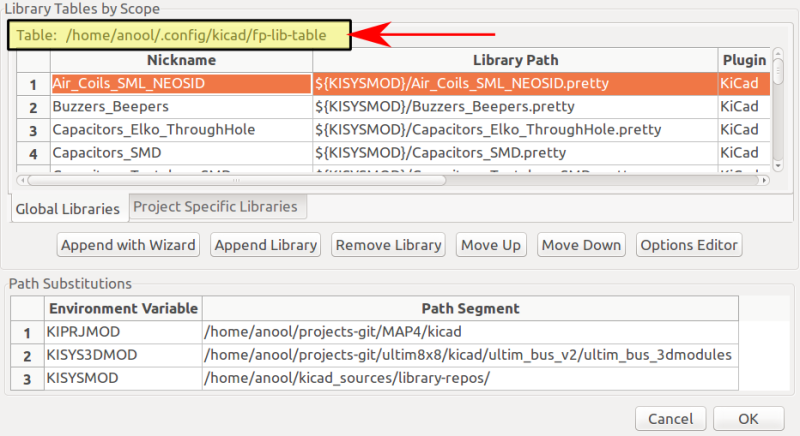Click the Library Path column header
Image resolution: width=800 pixels, height=436 pixels.
pyautogui.click(x=514, y=60)
